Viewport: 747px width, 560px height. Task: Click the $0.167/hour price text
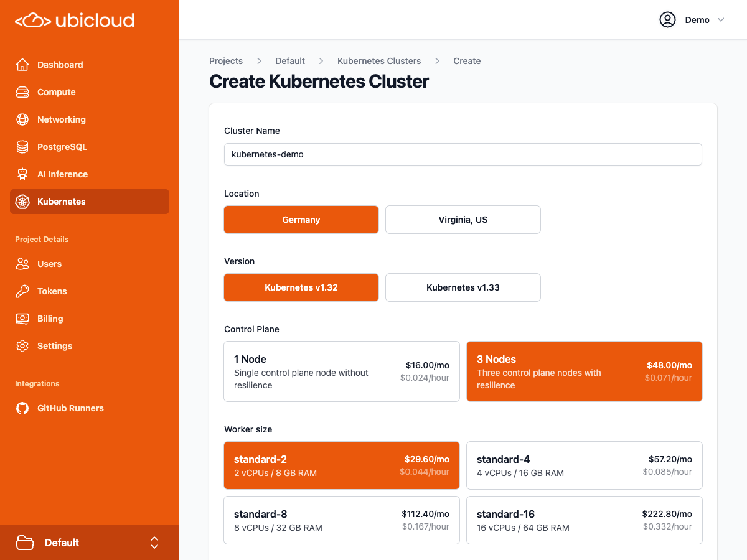426,526
